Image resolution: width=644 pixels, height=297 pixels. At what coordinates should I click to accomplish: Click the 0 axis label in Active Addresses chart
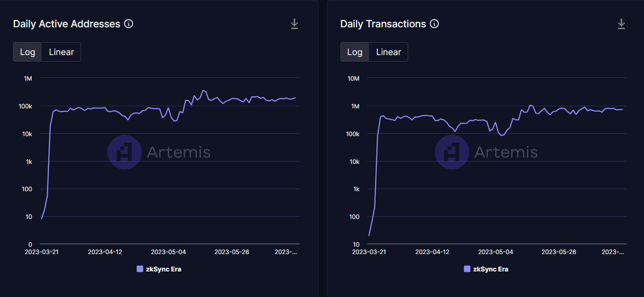(x=30, y=245)
